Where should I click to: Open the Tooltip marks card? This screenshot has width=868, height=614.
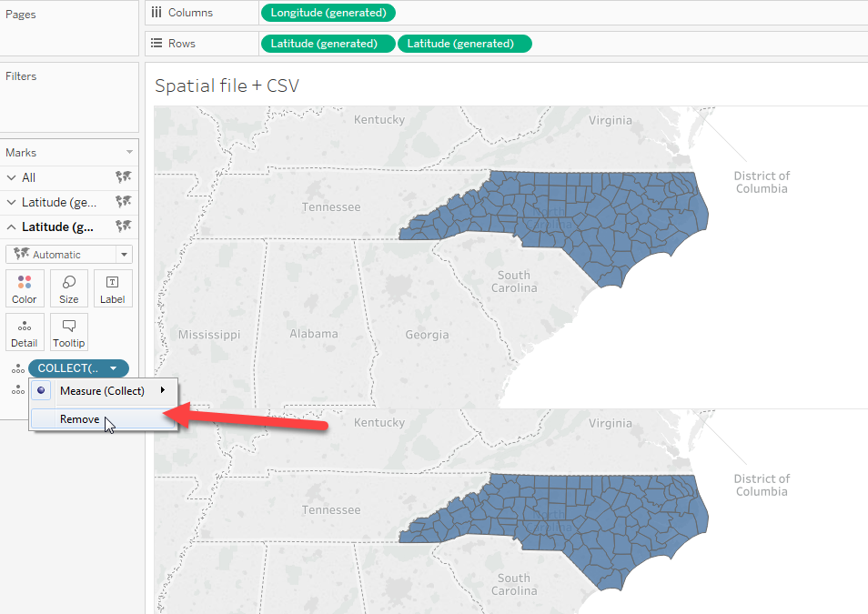[69, 332]
